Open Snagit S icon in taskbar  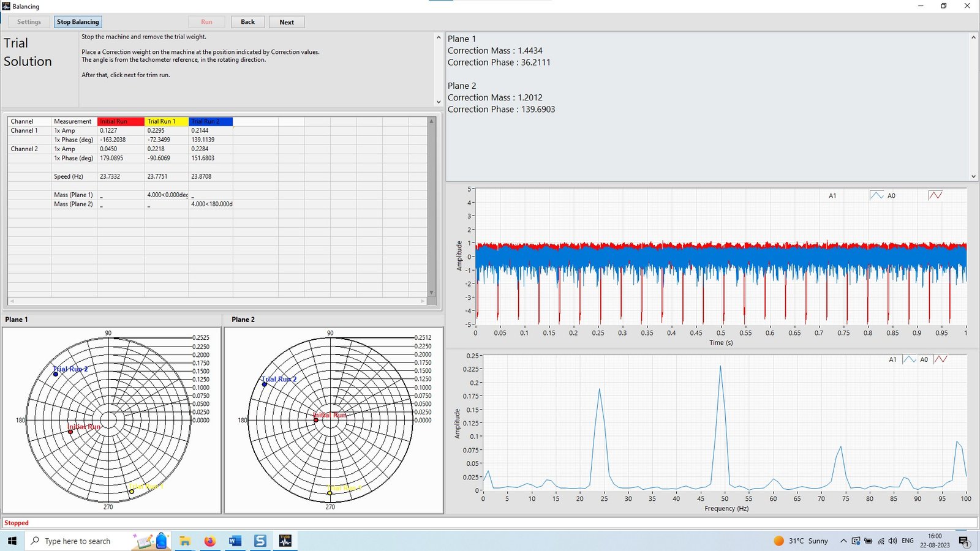tap(260, 541)
